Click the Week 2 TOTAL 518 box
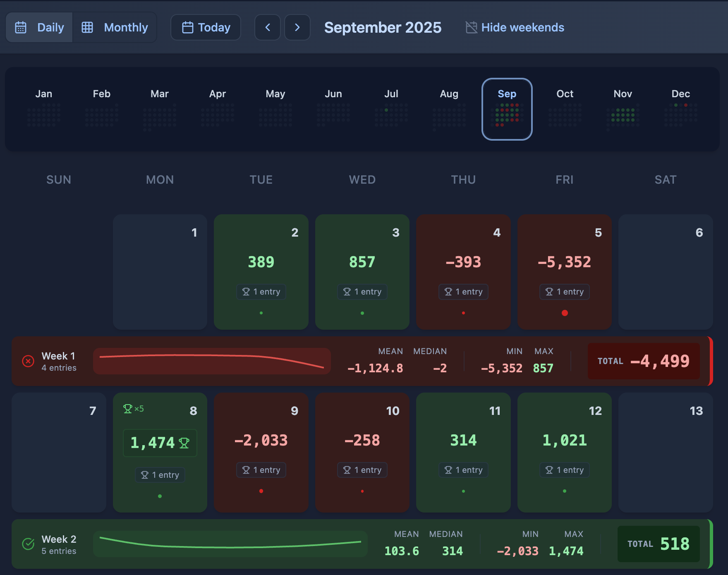Screen dimensions: 728x575 [659, 544]
